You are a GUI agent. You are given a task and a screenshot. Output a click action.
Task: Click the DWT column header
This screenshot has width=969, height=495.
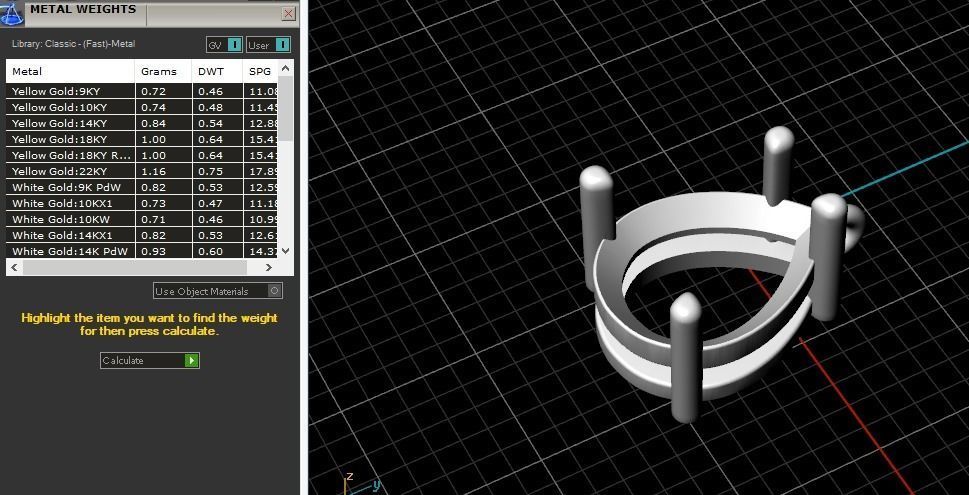tap(217, 71)
